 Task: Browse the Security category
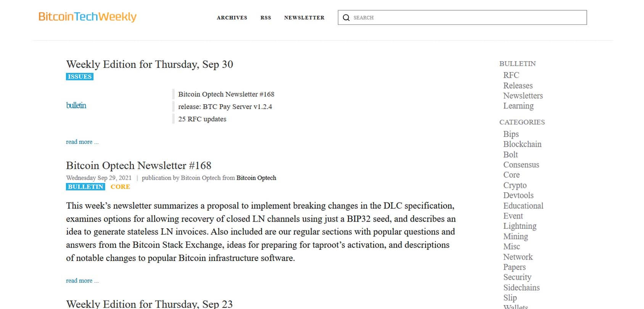tap(517, 277)
